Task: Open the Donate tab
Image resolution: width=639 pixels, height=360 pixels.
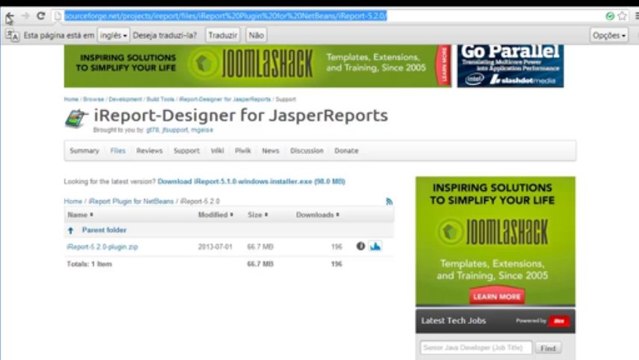Action: point(346,151)
